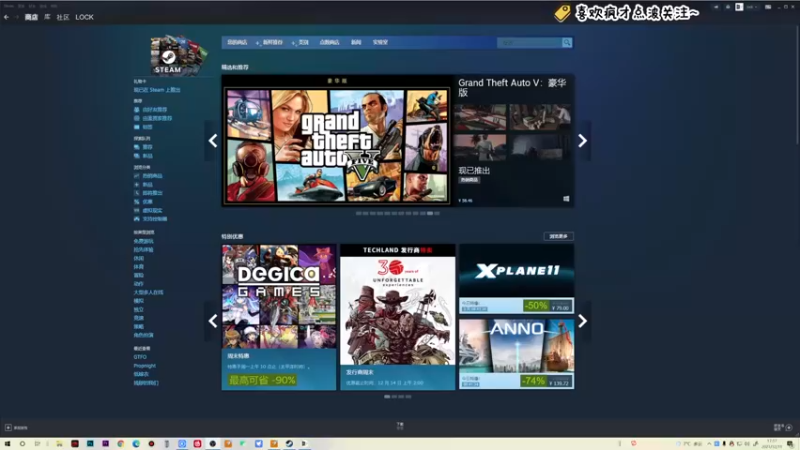
Task: Open the 实验室 labs tab
Action: [x=380, y=42]
